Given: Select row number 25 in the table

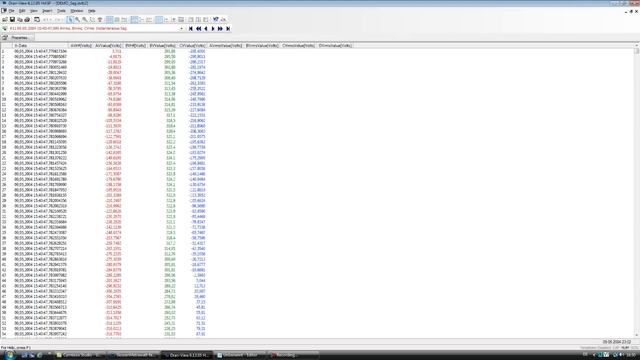Looking at the screenshot, I should [4, 179].
